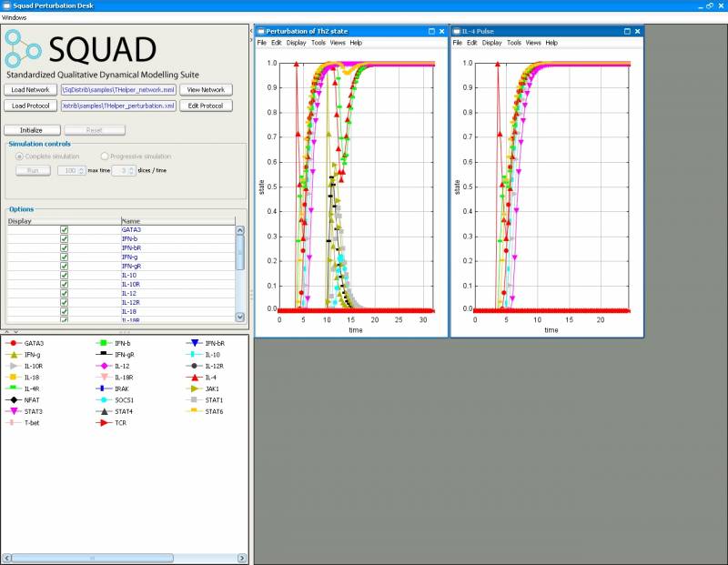
Task: Open the Windows menu
Action: click(x=14, y=17)
